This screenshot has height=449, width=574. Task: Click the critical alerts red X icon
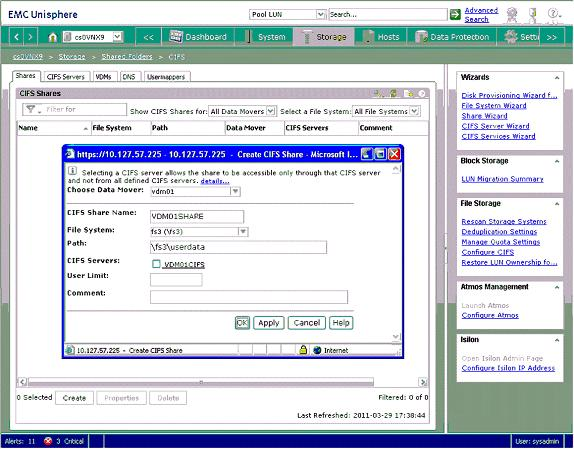[x=48, y=441]
